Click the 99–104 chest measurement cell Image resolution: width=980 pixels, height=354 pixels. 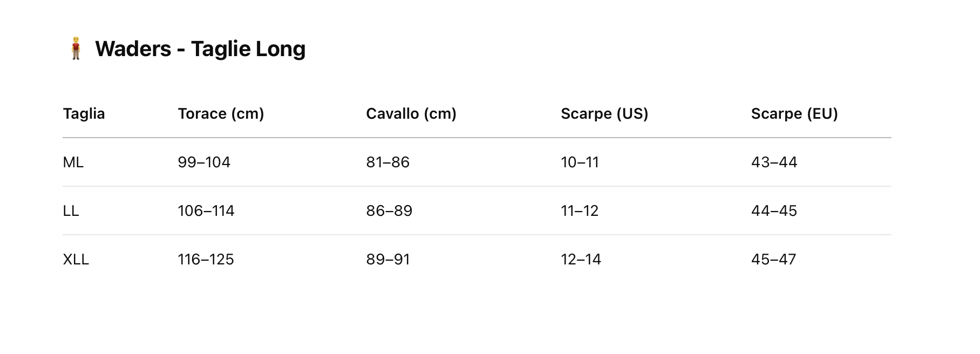coord(204,162)
